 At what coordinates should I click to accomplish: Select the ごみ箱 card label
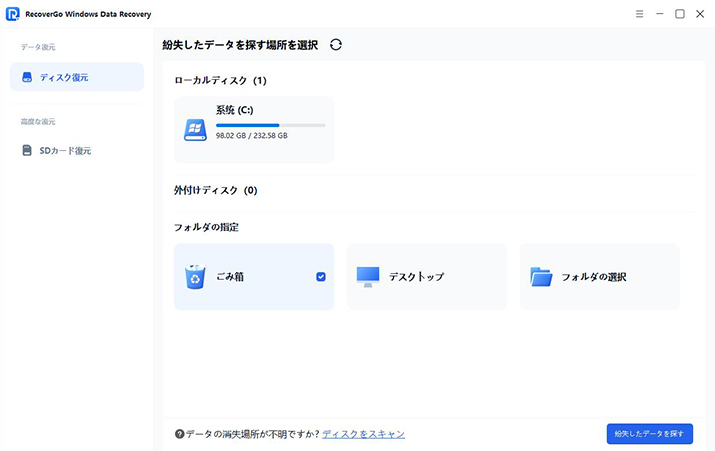[230, 277]
